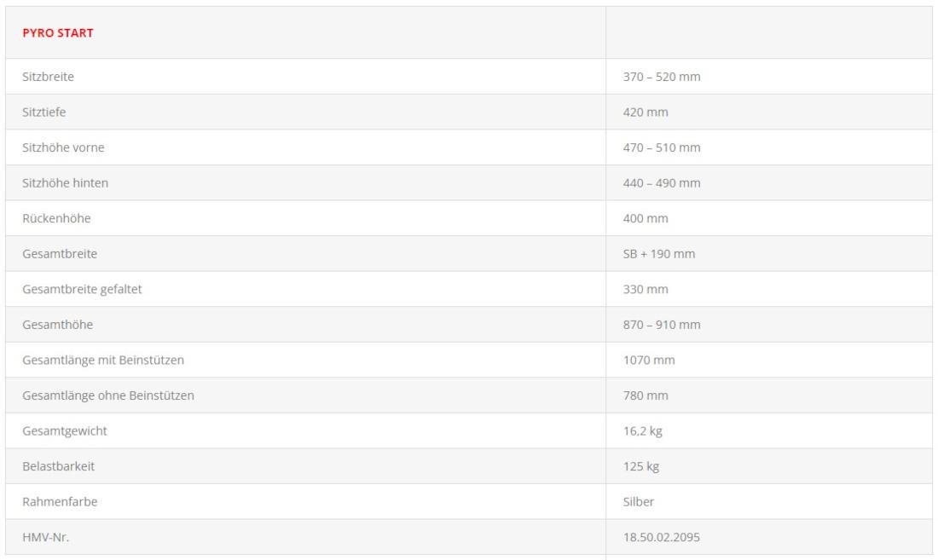The height and width of the screenshot is (560, 938).
Task: Click the Belastbarkeit row label
Action: point(59,467)
